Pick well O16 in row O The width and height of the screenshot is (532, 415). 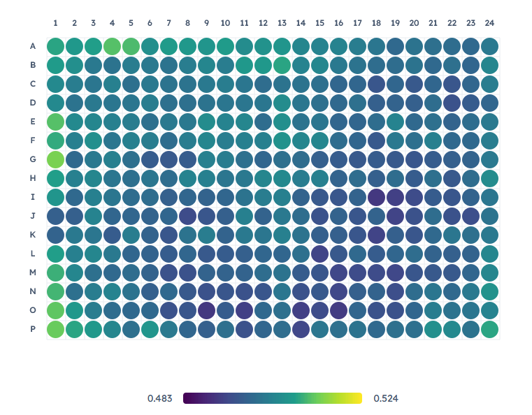tap(338, 310)
